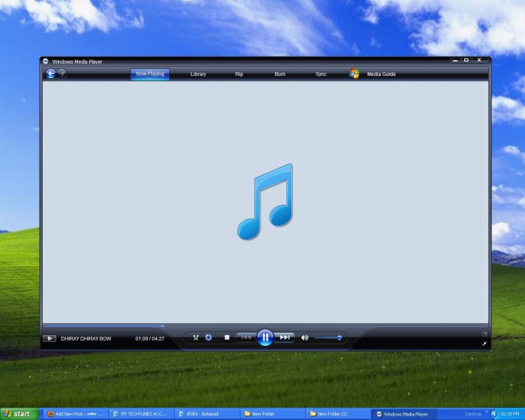The height and width of the screenshot is (420, 525).
Task: Expand the arrow under Now Playing
Action: point(150,79)
